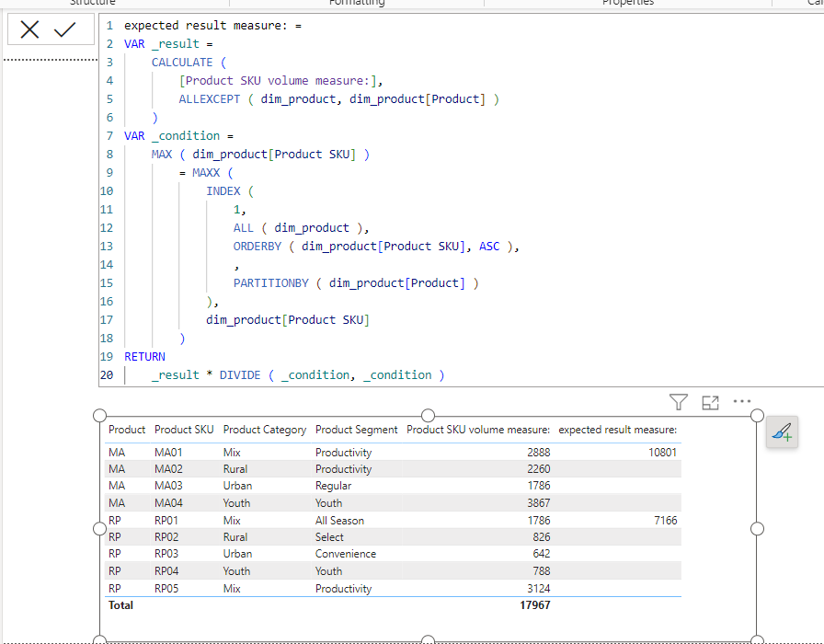Click the 2888 volume value
This screenshot has height=644, width=824.
(539, 452)
